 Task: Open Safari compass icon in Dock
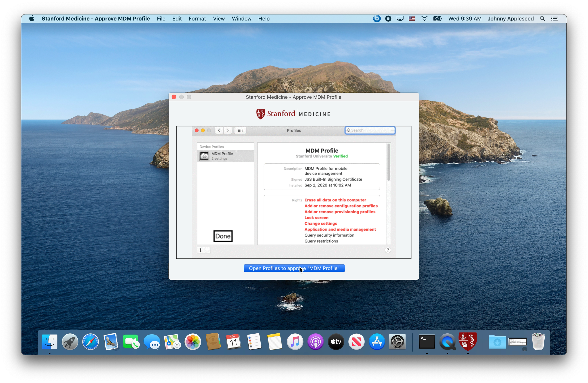pos(90,342)
